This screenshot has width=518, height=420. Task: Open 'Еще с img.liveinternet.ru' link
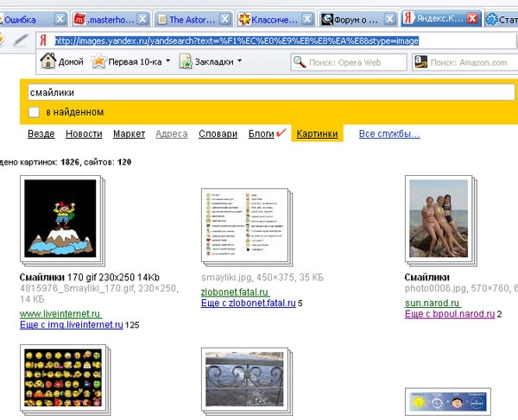[72, 324]
